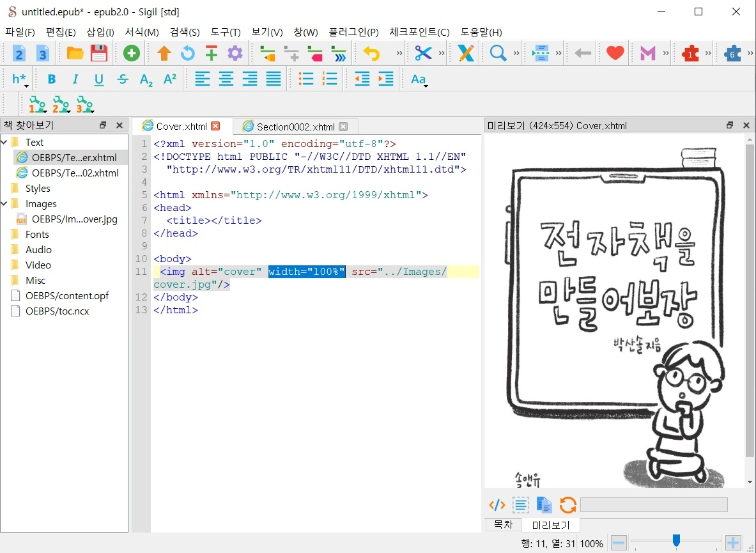Open the 삽입(I) menu
Viewport: 756px width, 553px height.
pos(100,33)
